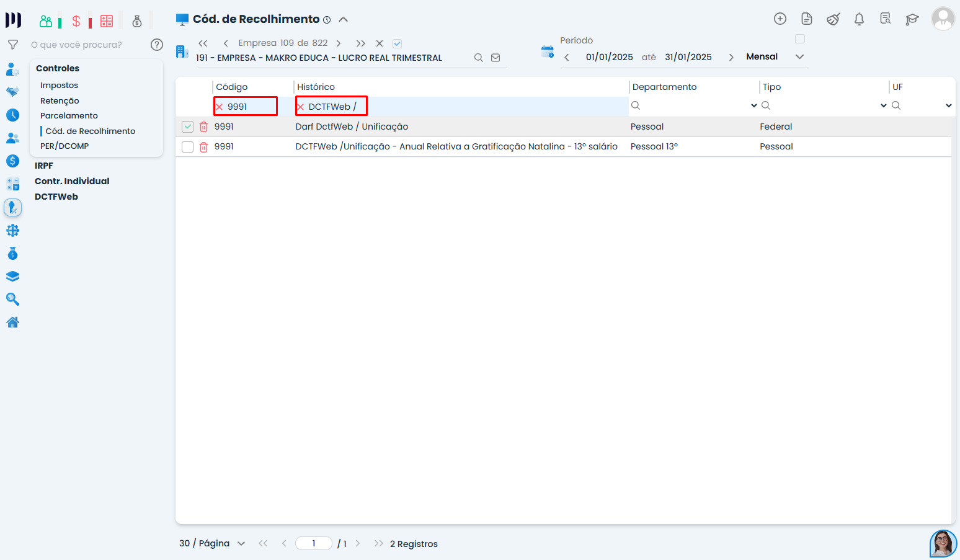Open the help question mark icon
The height and width of the screenshot is (560, 960).
coord(157,45)
